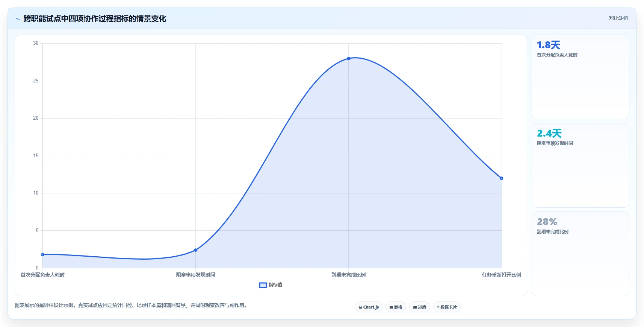Image resolution: width=644 pixels, height=327 pixels.
Task: Click the 表格 tag chip
Action: tap(396, 307)
